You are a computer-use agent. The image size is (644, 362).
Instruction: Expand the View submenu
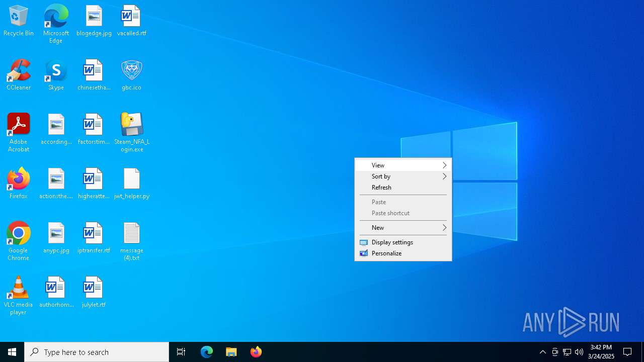tap(403, 165)
